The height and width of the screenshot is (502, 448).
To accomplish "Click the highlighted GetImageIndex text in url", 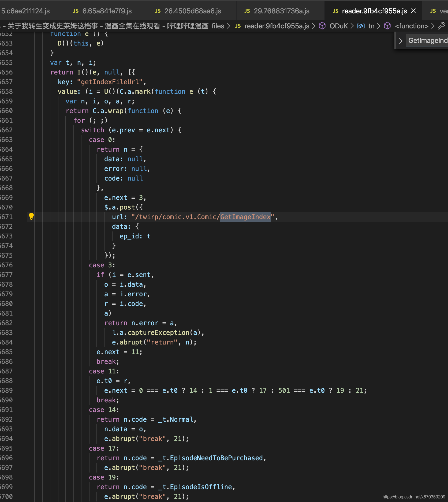I will [245, 217].
